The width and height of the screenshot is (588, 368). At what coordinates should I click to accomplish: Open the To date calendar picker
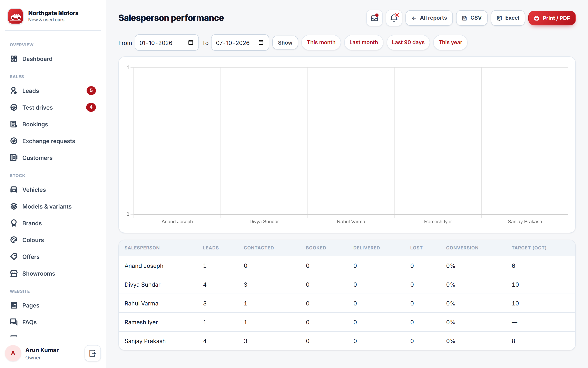(x=261, y=43)
